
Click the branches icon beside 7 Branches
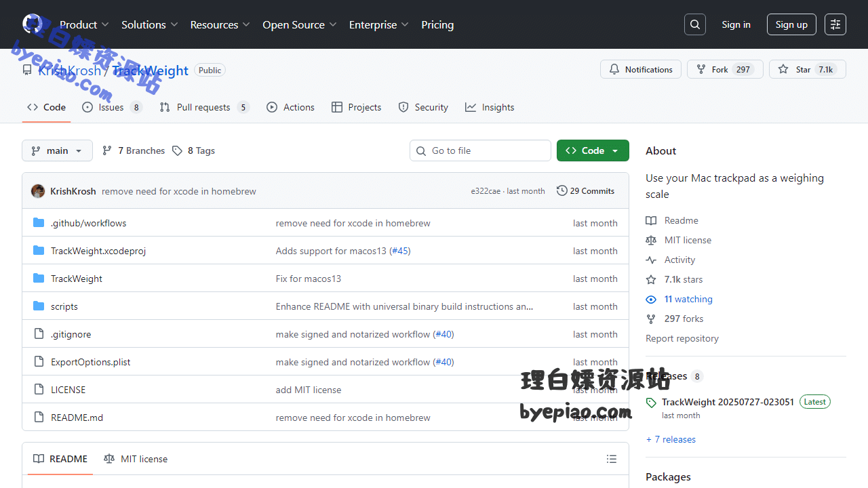tap(107, 150)
